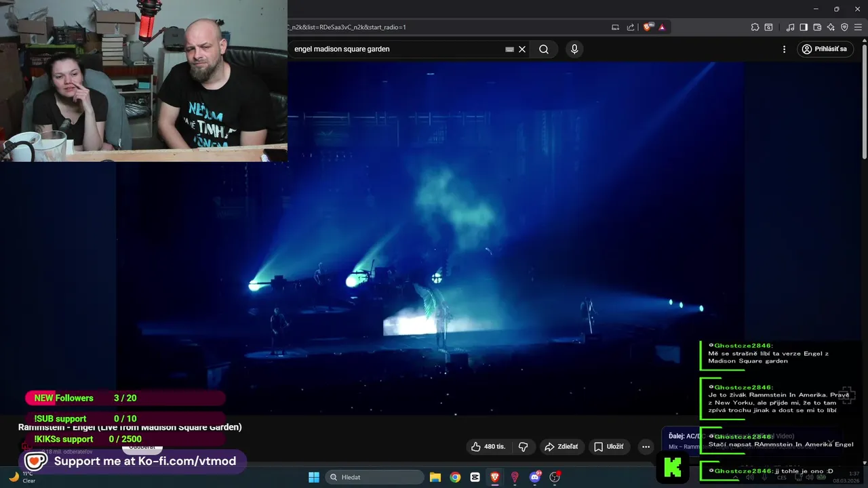Open File Explorer from the taskbar
This screenshot has height=488, width=868.
click(x=435, y=477)
